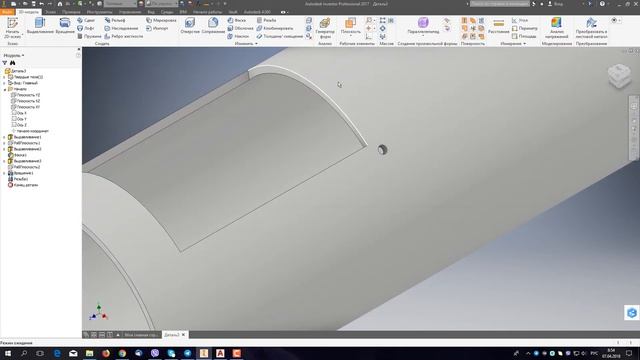Select the Периметр measure tool

click(524, 28)
